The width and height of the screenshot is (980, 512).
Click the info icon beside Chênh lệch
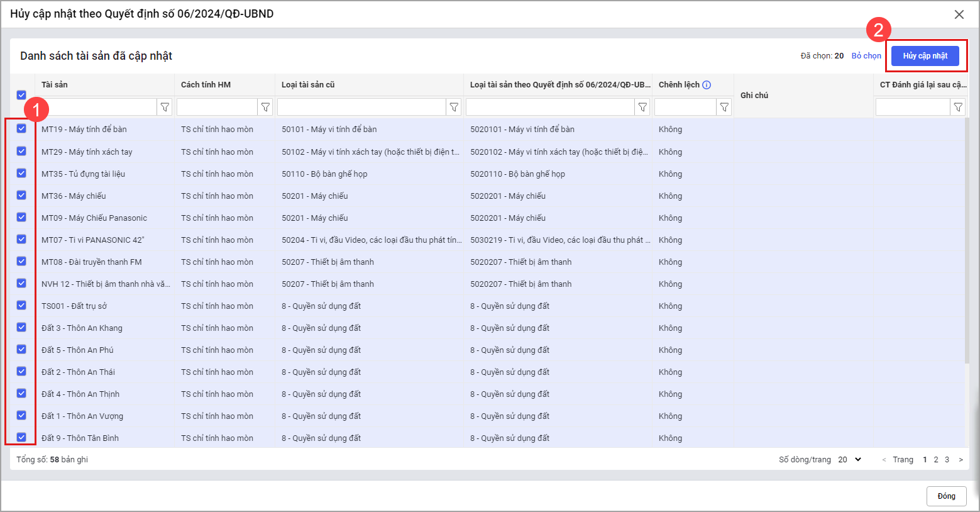click(x=707, y=85)
